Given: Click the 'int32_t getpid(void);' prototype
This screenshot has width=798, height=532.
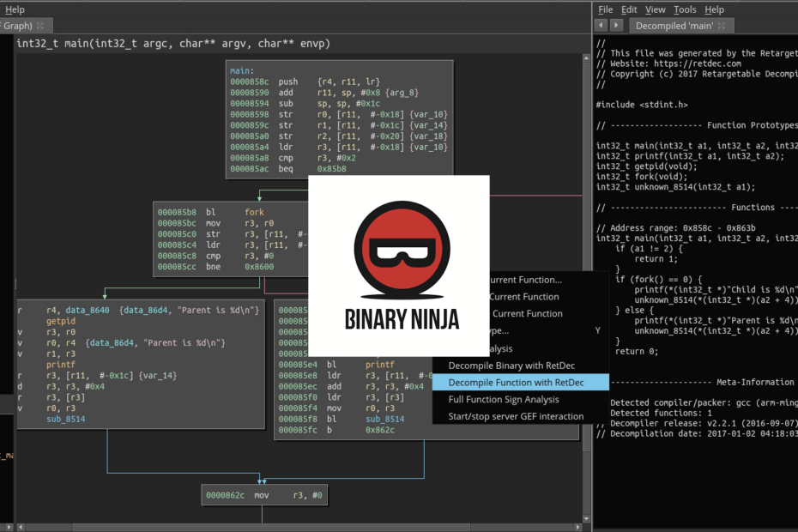Looking at the screenshot, I should point(646,166).
